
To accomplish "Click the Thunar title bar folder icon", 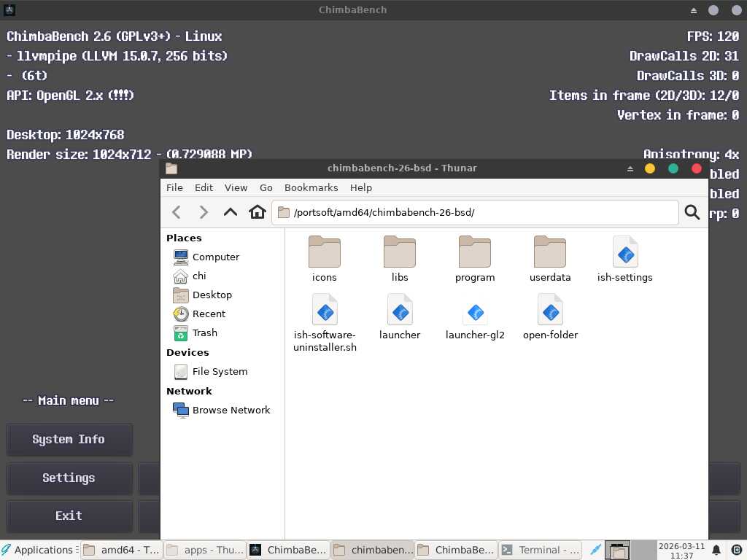I will 171,168.
